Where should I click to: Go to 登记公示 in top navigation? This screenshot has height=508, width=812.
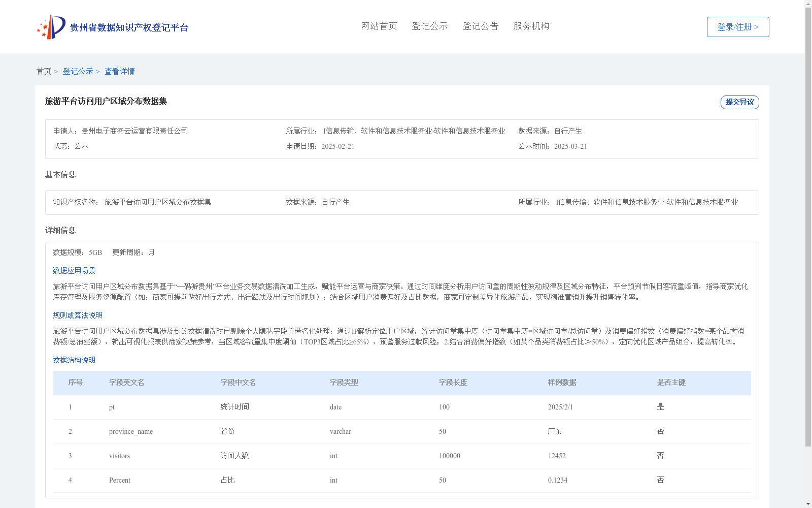tap(430, 26)
